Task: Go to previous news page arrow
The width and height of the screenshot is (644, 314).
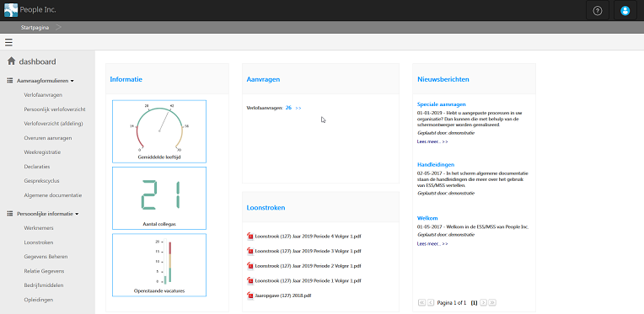Action: pos(431,302)
